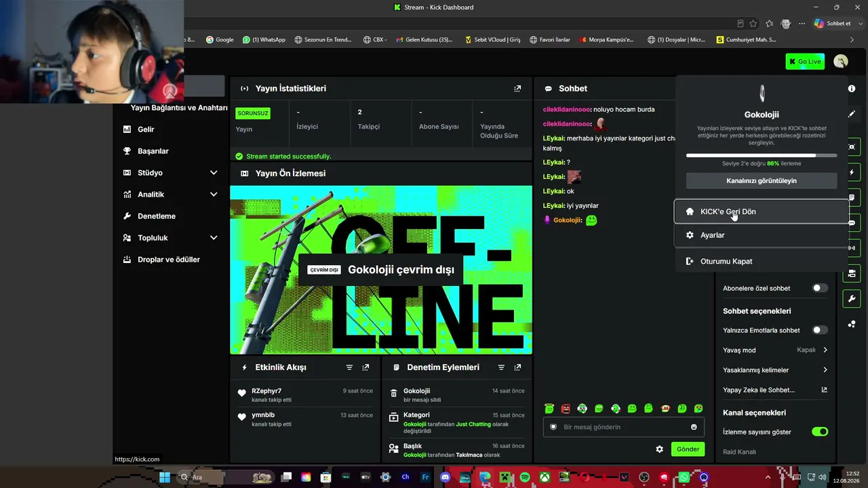The width and height of the screenshot is (868, 488).
Task: Click the chat message input field
Action: tap(624, 427)
